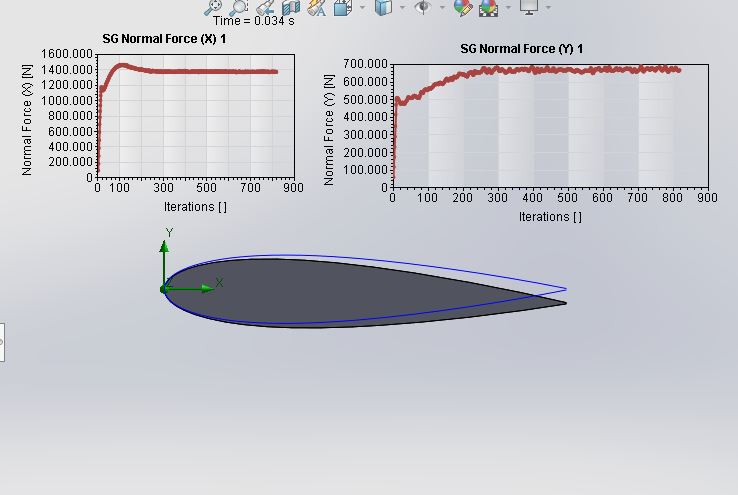
Task: Click the "700.000" tick on the Y-force plot
Action: [365, 64]
